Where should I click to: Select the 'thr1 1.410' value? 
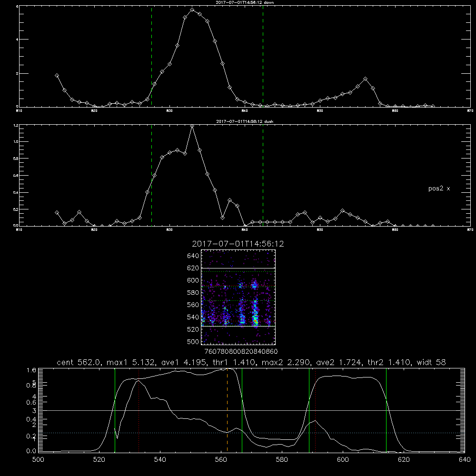click(236, 362)
